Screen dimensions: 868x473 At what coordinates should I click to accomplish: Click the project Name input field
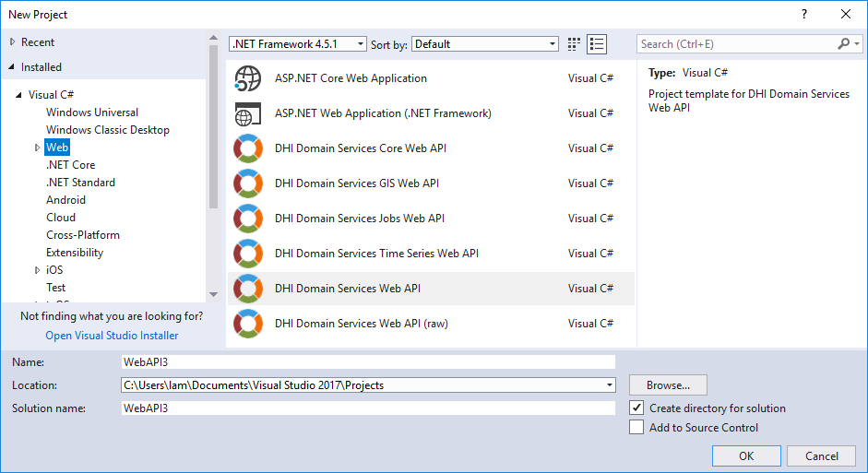click(x=367, y=362)
